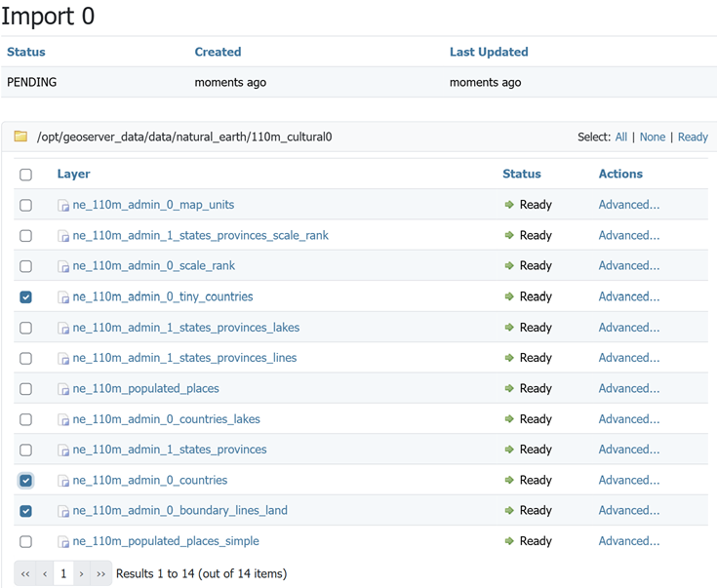Viewport: 717px width, 588px height.
Task: Open the ne_110m_populated_places layer link
Action: (146, 389)
